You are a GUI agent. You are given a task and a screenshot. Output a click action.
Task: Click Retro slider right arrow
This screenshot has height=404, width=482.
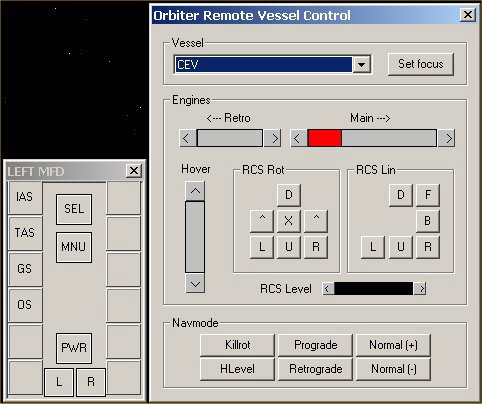[273, 138]
